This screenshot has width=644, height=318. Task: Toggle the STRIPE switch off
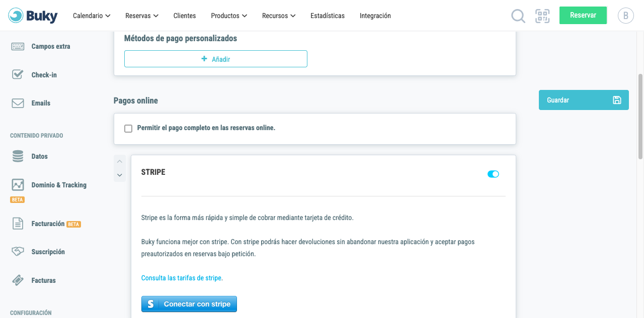click(493, 174)
